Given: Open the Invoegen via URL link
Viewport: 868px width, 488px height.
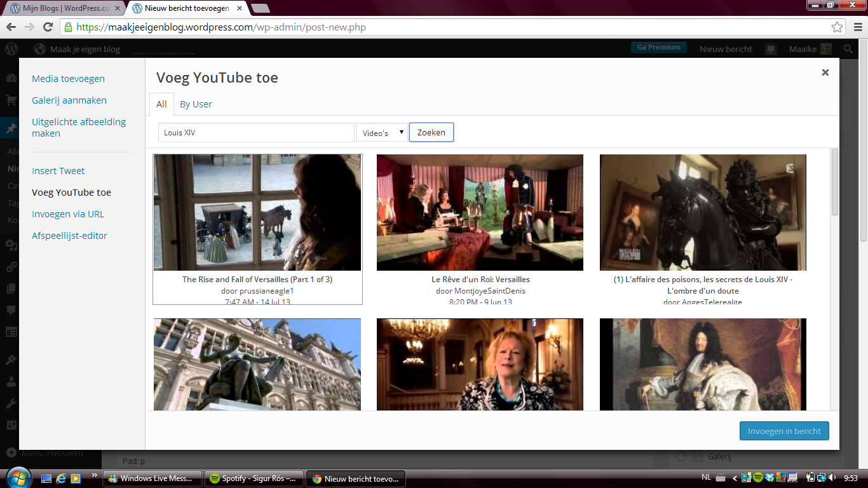Looking at the screenshot, I should pos(68,214).
